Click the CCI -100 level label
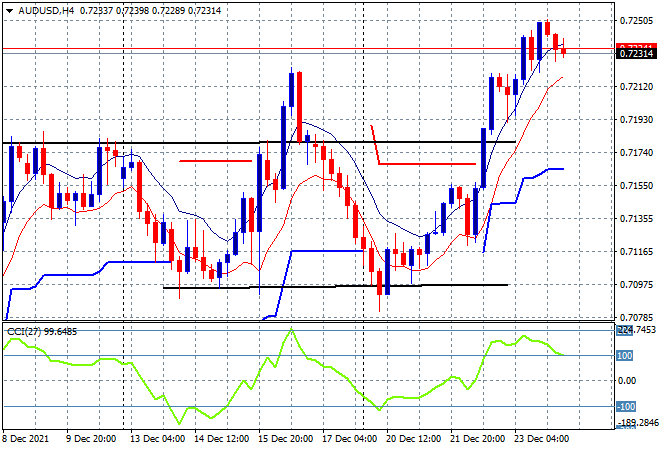 [626, 407]
